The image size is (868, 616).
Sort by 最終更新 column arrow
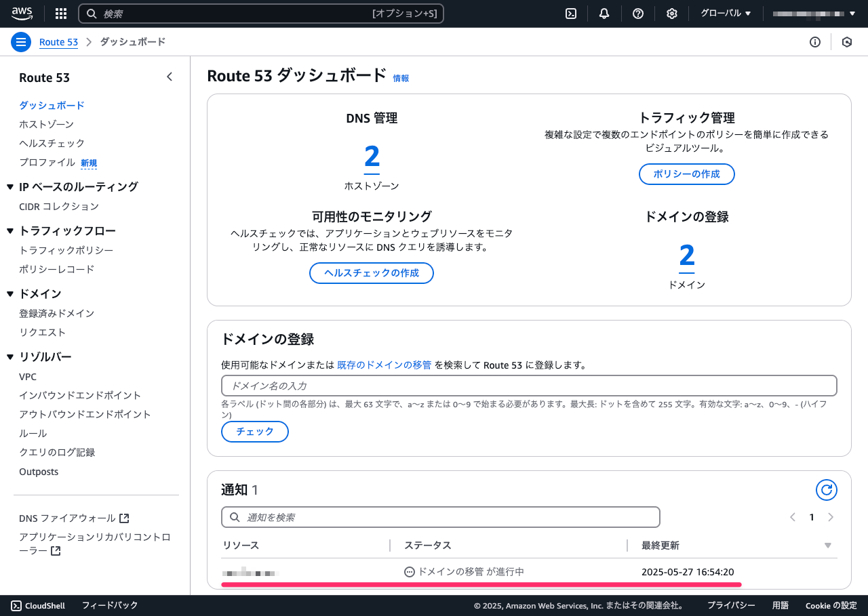pos(827,546)
